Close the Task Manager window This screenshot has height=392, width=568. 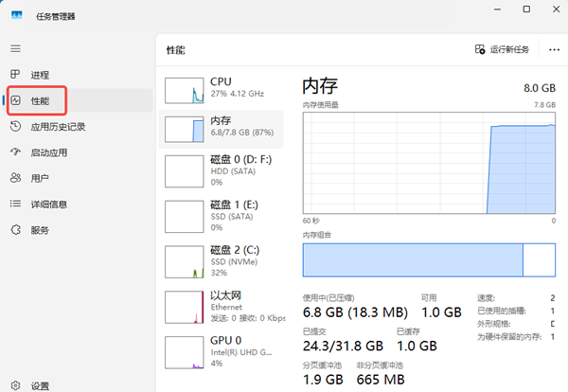[x=557, y=9]
